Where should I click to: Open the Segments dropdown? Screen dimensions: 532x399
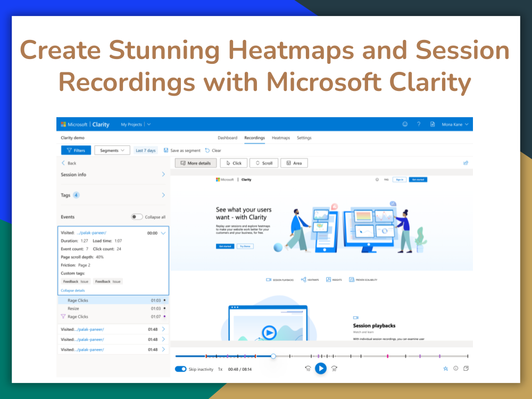tap(112, 150)
